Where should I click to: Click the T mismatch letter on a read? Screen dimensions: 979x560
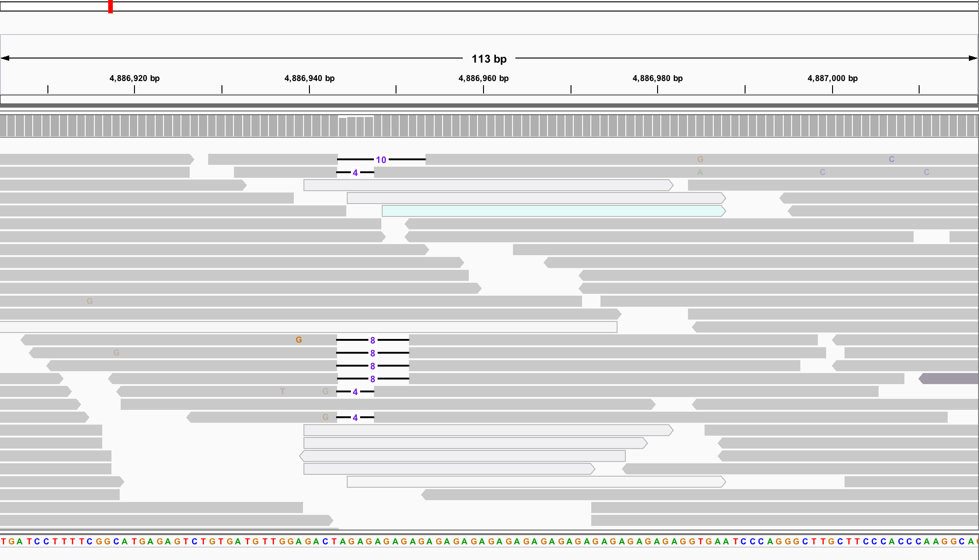[x=282, y=391]
